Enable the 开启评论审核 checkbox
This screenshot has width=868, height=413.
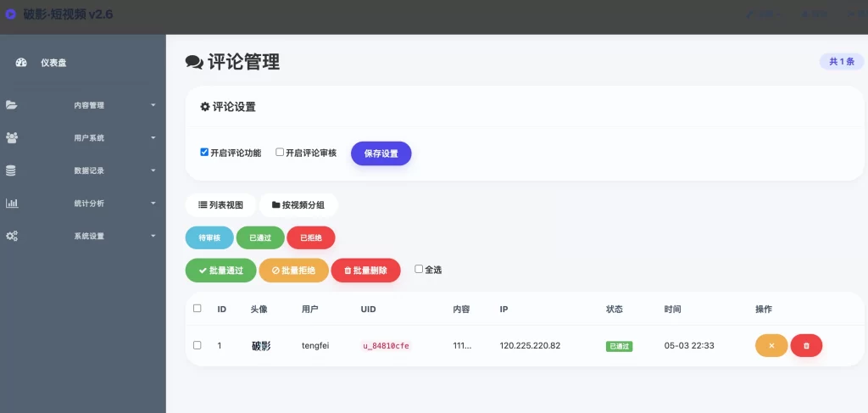[280, 153]
